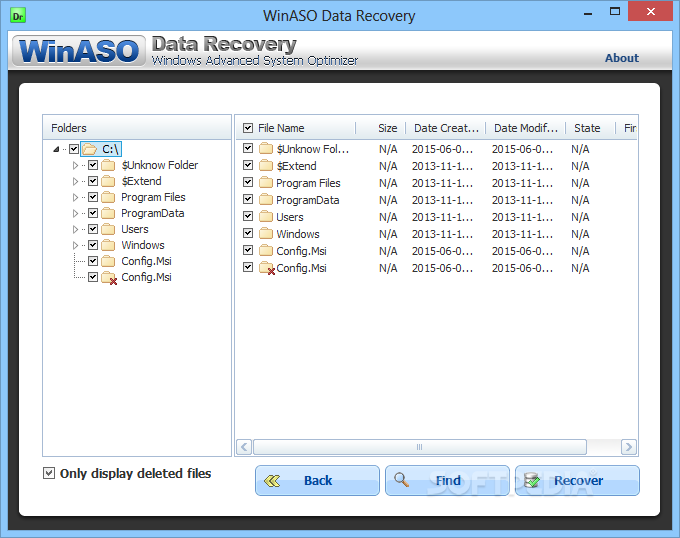Click Users folder icon in tree
Viewport: 680px width, 538px height.
[108, 229]
